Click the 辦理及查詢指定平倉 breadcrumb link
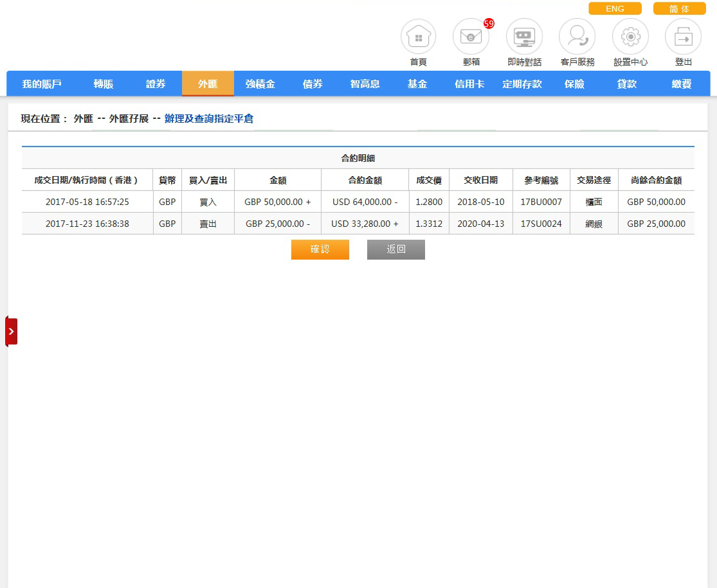 pyautogui.click(x=208, y=119)
